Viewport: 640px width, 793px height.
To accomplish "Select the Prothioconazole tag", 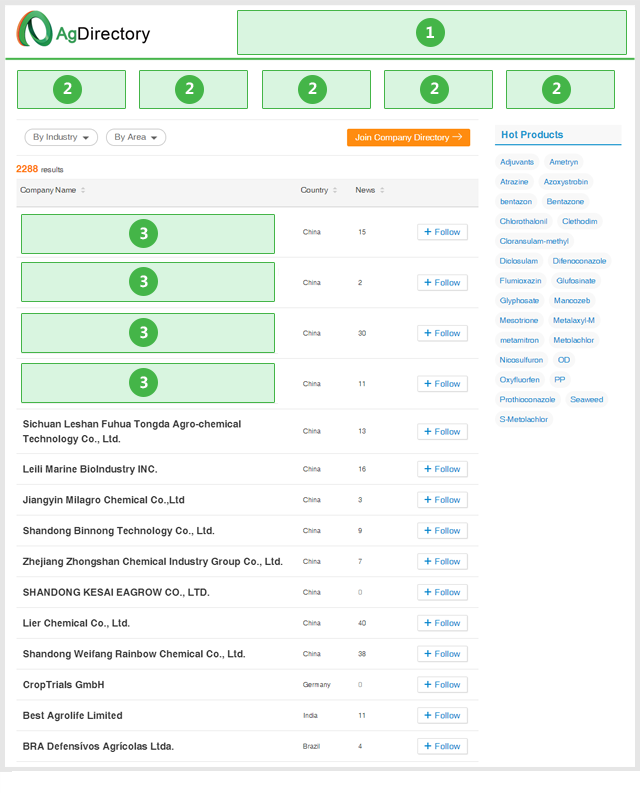I will point(528,400).
